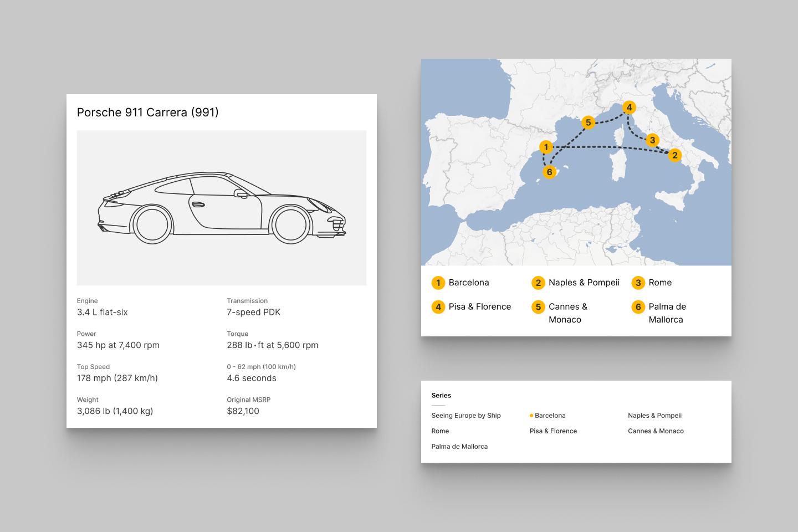Open Palma de Mallorca in the Series list
Viewport: 798px width, 532px height.
pos(459,447)
